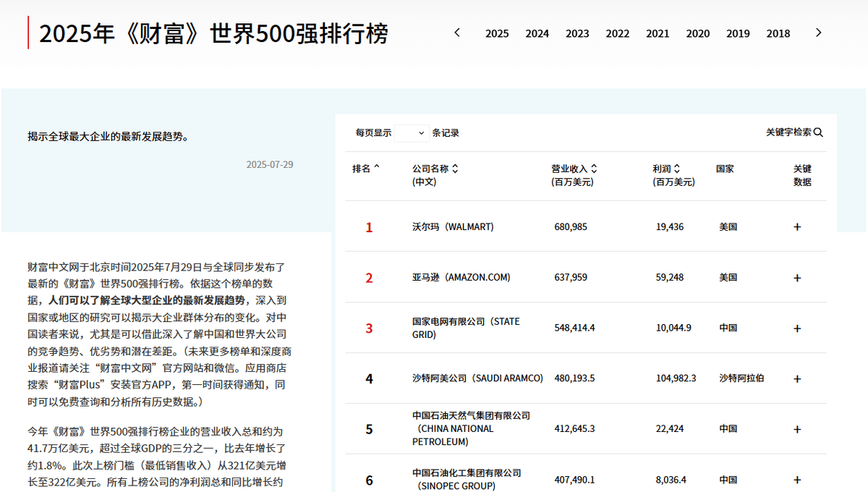
Task: Open 亚马逊 (AMAZON.COM) company link
Action: coord(461,277)
